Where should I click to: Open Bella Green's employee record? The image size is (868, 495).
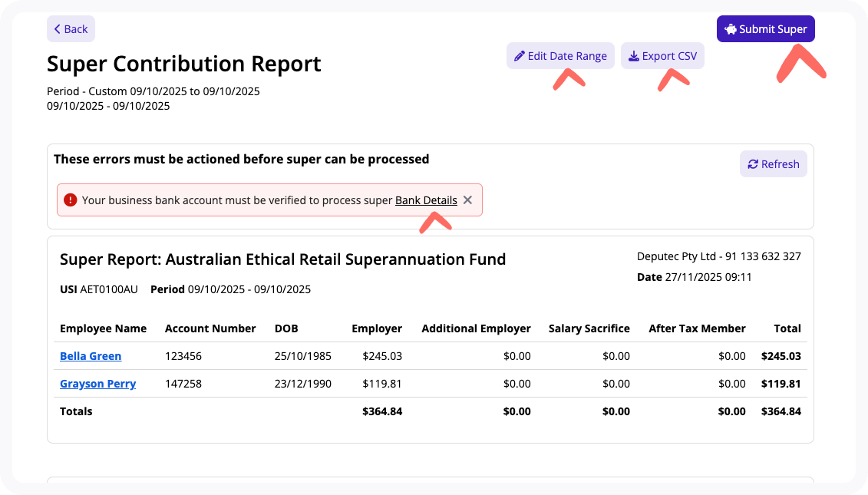(x=91, y=356)
